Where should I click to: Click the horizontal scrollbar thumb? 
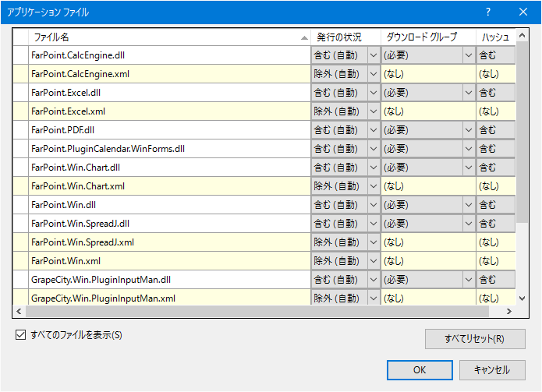coord(257,311)
